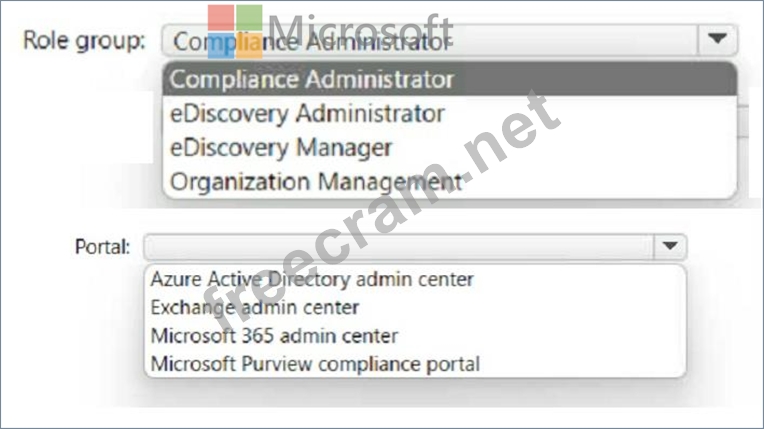This screenshot has width=764, height=429.
Task: Click the empty Portal selection field
Action: [x=398, y=246]
